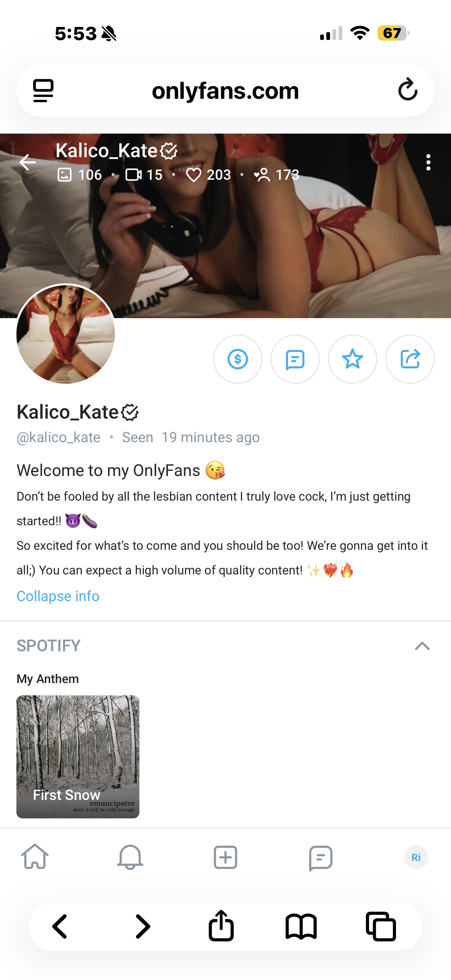Open the notifications bell tab

point(130,857)
